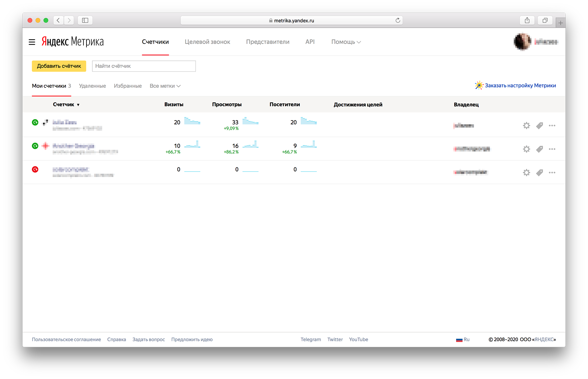Open a new tab with the plus button
This screenshot has width=588, height=379.
pyautogui.click(x=561, y=23)
